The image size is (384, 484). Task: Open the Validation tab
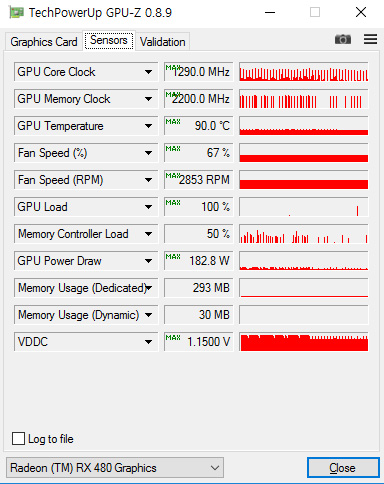[x=163, y=42]
